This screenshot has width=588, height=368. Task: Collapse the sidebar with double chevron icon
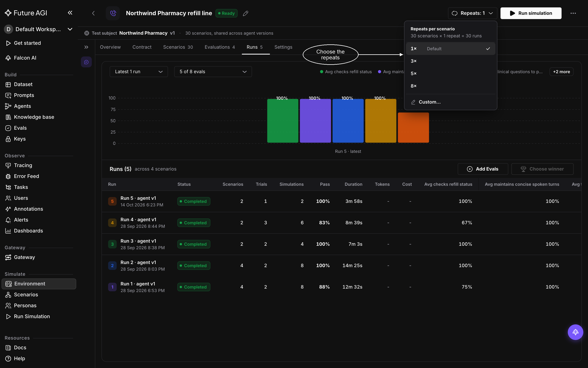pyautogui.click(x=70, y=13)
